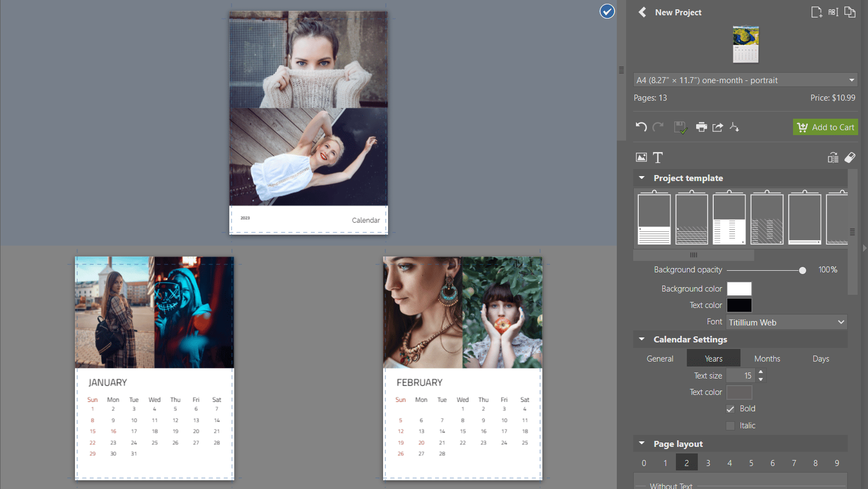868x489 pixels.
Task: Select page layout number 4
Action: [x=730, y=463]
